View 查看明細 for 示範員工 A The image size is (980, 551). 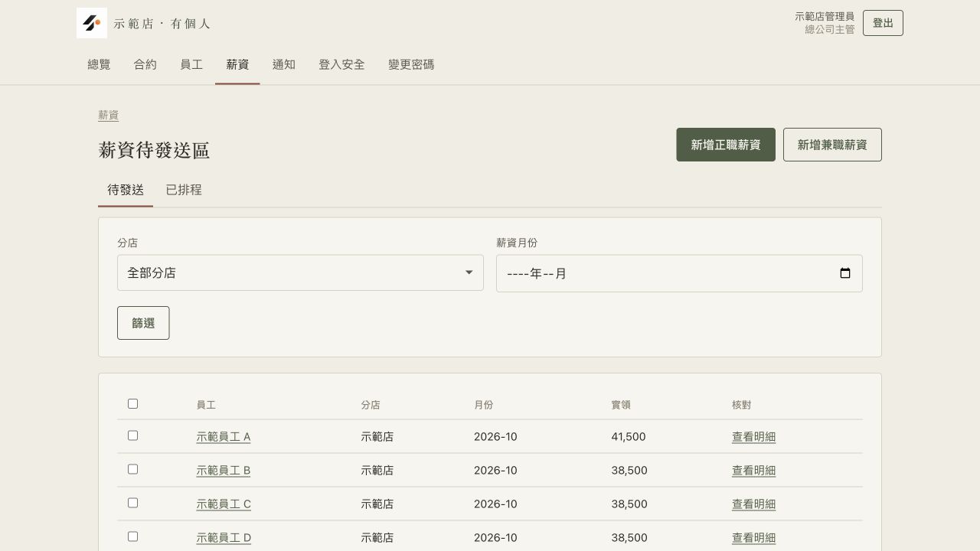pyautogui.click(x=753, y=437)
